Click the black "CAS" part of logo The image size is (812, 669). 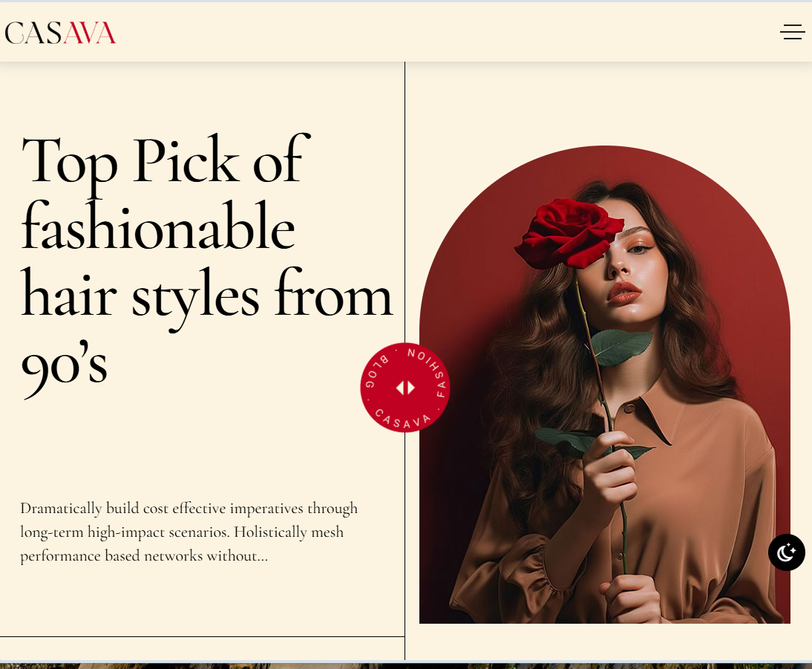coord(33,33)
